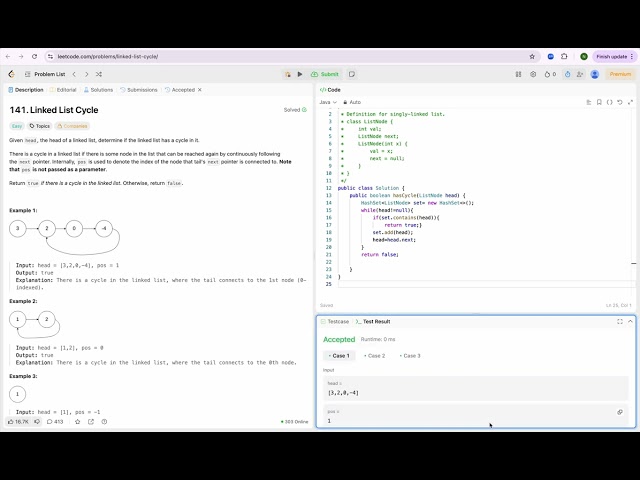Go to the next problem arrow

(87, 74)
